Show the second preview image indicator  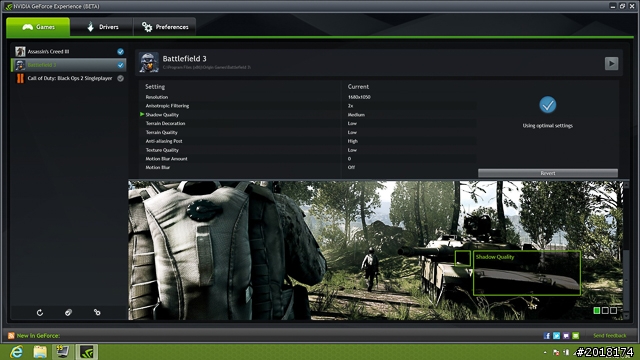(605, 311)
